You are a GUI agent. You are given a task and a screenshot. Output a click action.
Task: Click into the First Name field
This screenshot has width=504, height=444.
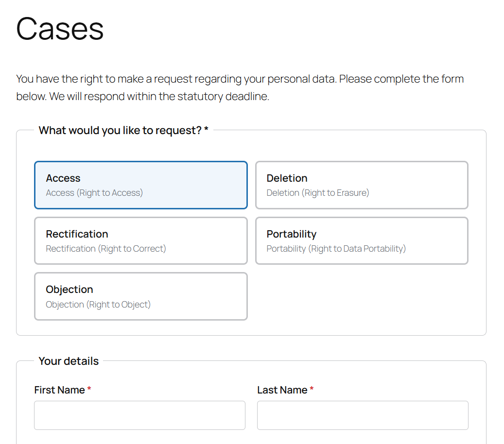coord(139,415)
